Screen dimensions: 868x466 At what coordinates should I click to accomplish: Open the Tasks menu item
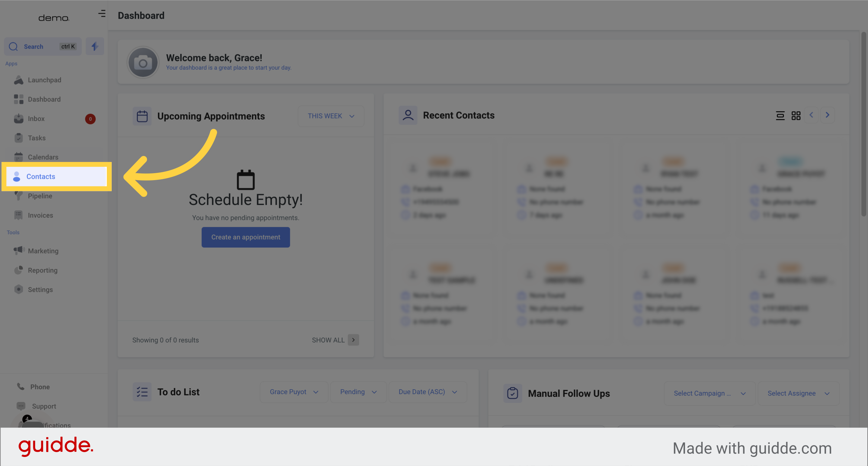click(x=37, y=138)
